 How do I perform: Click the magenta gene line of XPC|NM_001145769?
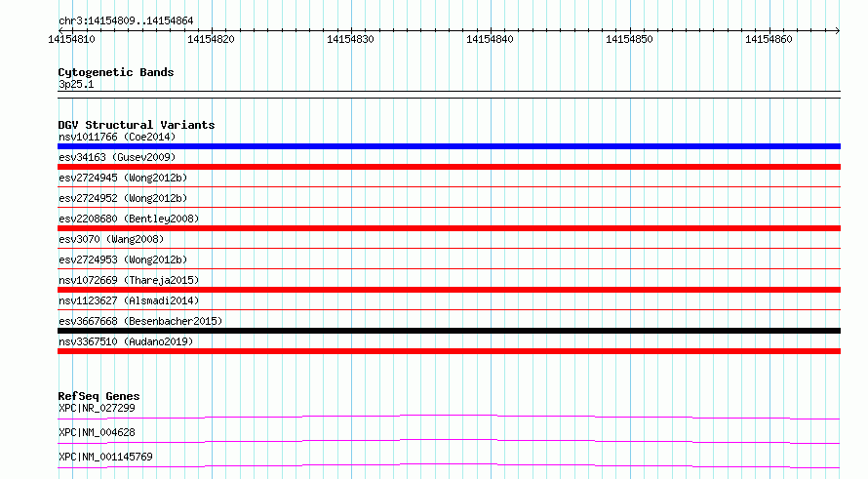pyautogui.click(x=449, y=464)
